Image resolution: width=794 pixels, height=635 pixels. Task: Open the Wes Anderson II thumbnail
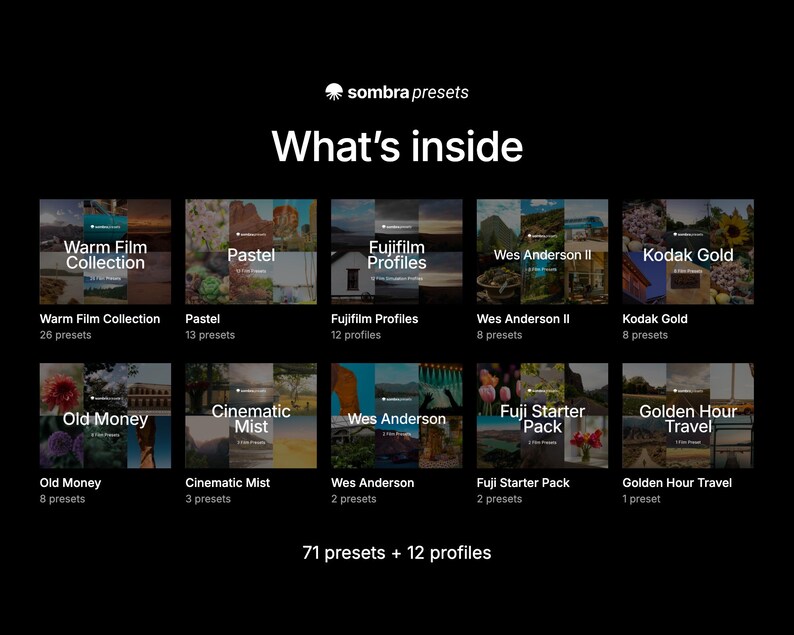pyautogui.click(x=542, y=252)
